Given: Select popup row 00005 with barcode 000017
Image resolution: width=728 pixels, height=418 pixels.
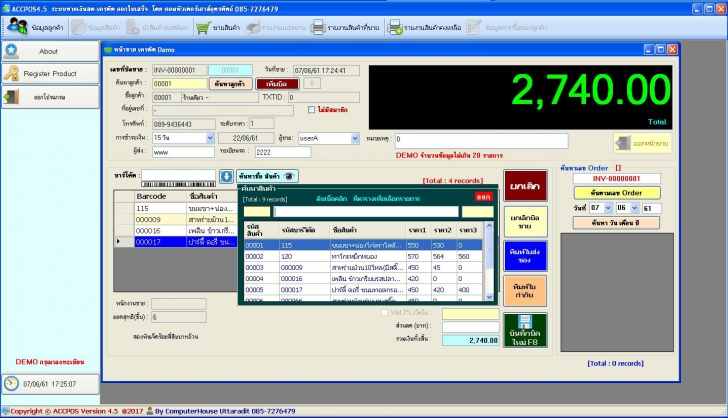Looking at the screenshot, I should [363, 290].
